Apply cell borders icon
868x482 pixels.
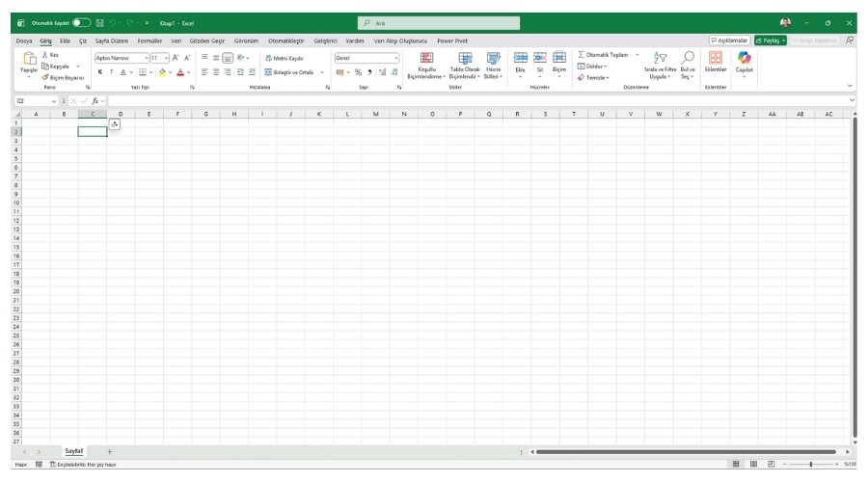click(143, 72)
